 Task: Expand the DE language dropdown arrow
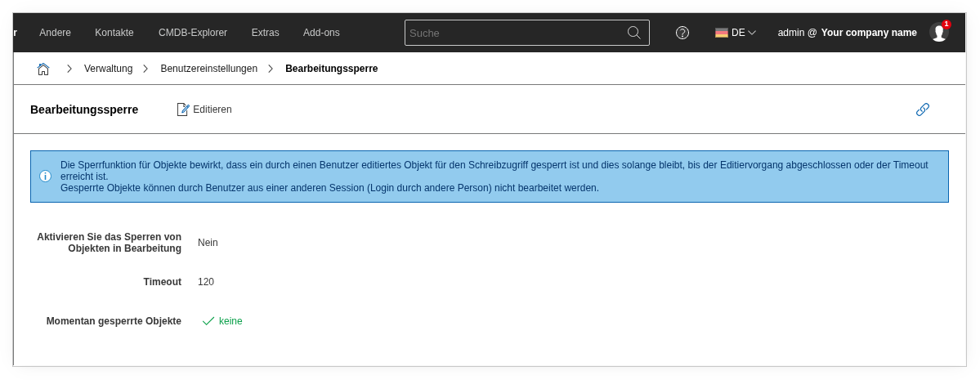point(752,33)
